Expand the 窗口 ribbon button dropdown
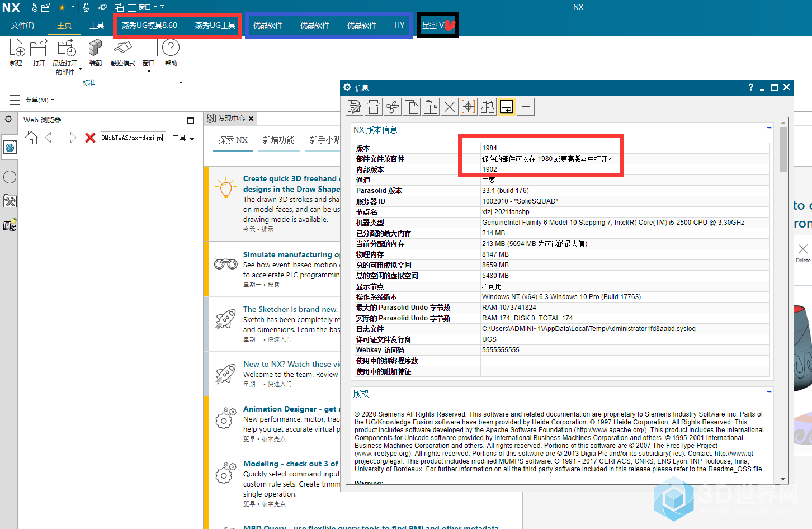This screenshot has height=529, width=812. [149, 72]
